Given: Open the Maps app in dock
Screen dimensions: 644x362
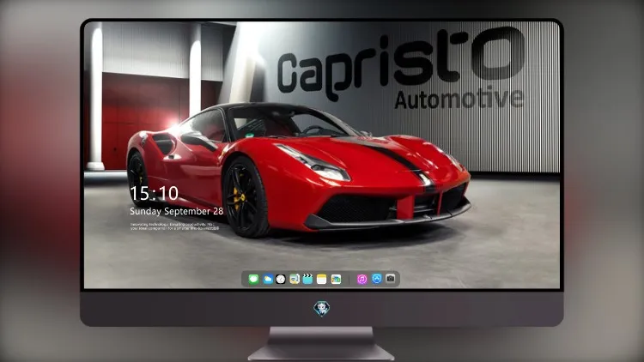Looking at the screenshot, I should [x=295, y=280].
